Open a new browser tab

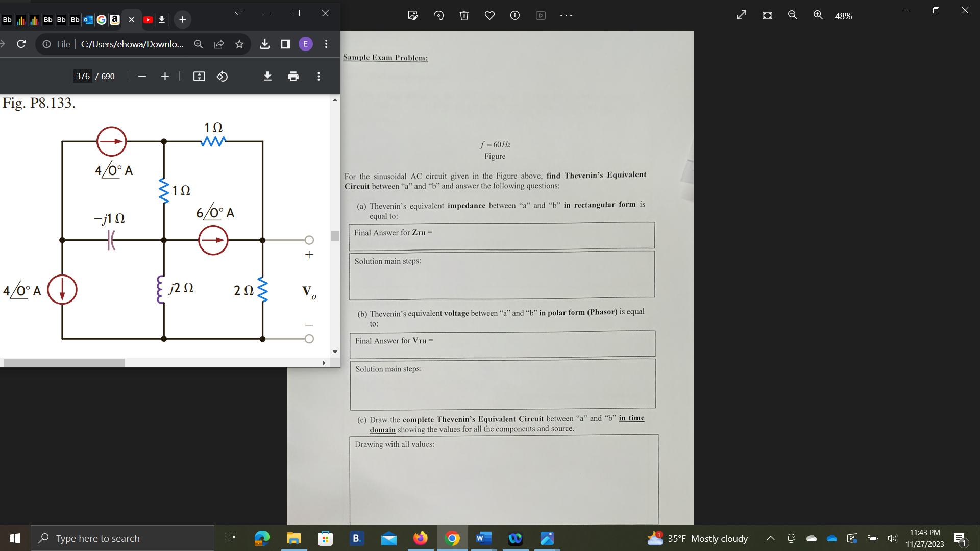182,20
